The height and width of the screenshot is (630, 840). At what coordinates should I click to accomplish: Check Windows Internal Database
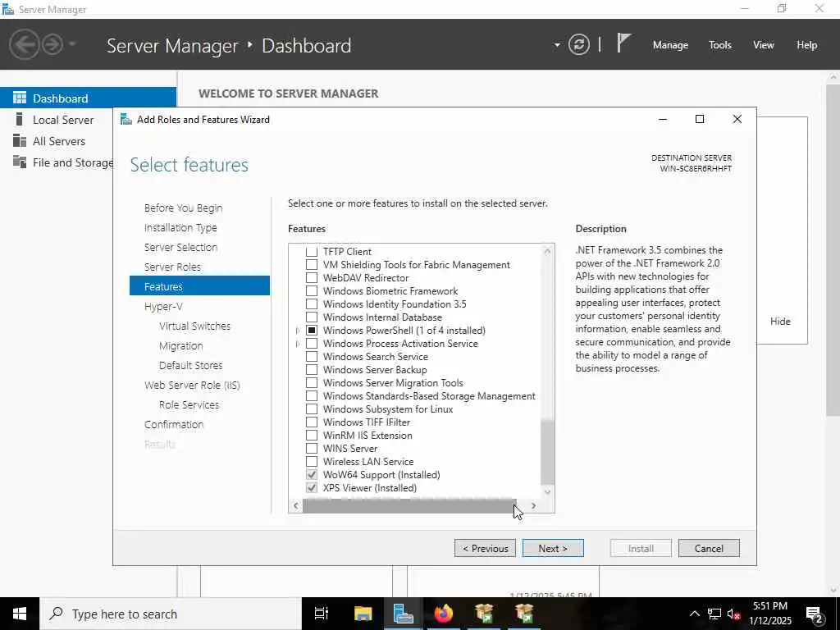click(311, 317)
